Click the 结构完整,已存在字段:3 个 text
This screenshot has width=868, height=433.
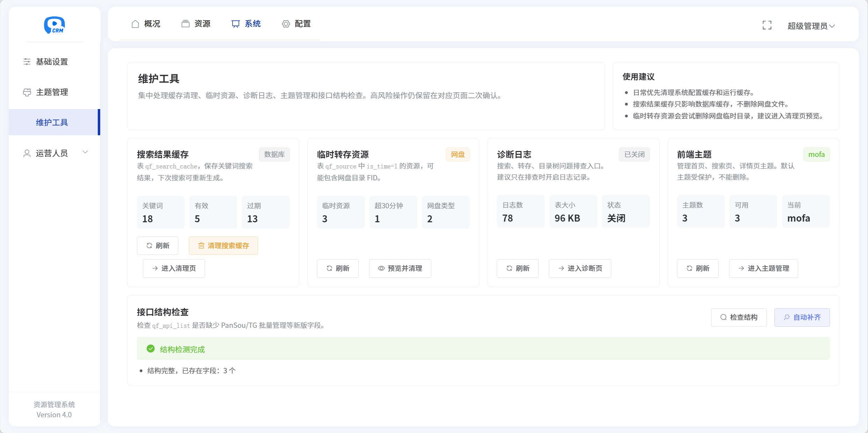191,371
